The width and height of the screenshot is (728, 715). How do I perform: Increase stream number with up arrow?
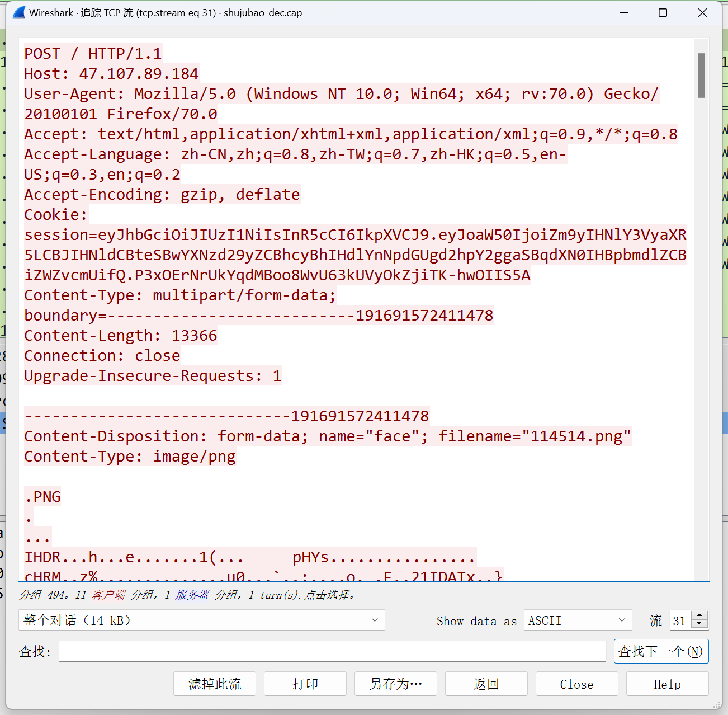tap(699, 615)
